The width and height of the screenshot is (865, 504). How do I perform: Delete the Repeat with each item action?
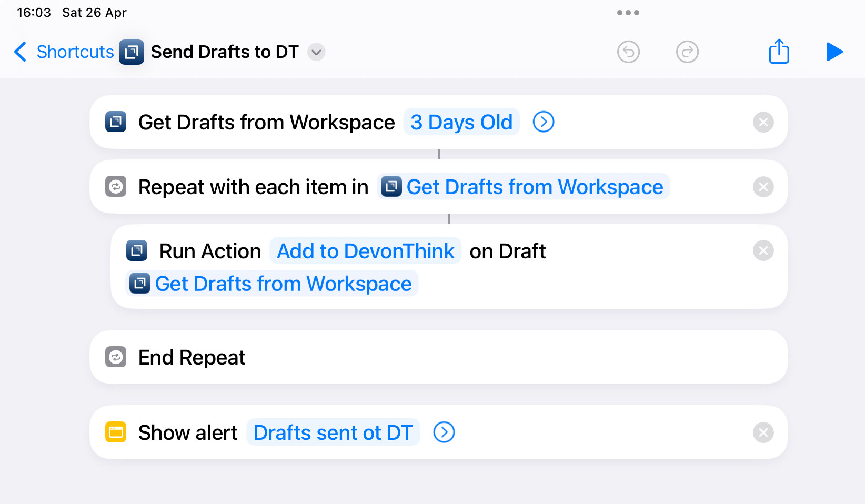point(763,187)
